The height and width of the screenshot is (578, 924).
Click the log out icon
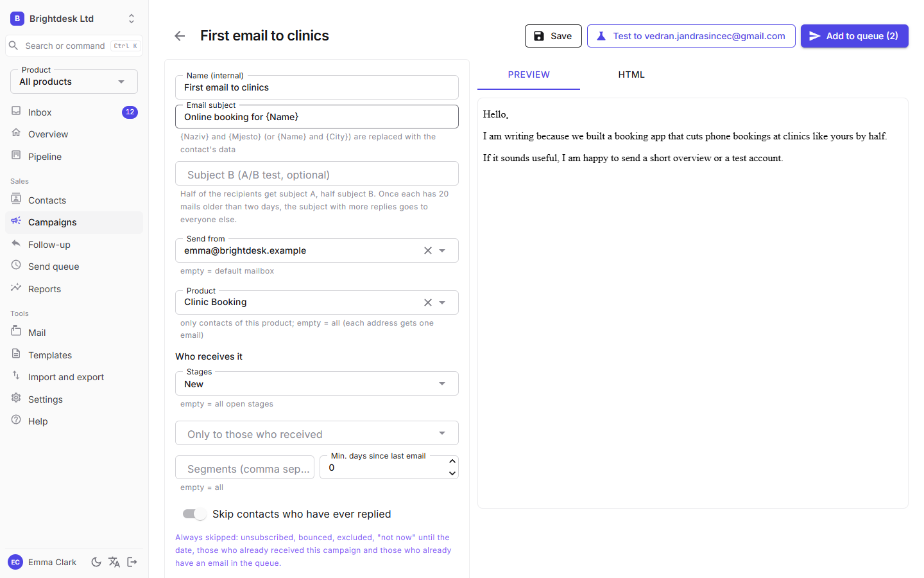point(132,562)
